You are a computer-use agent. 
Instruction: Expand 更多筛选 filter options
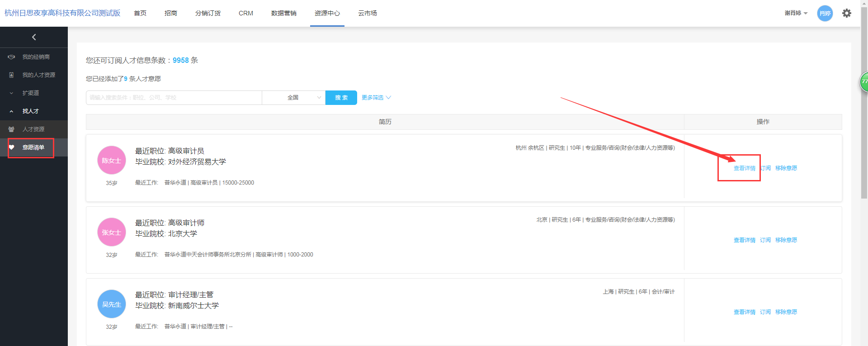376,98
